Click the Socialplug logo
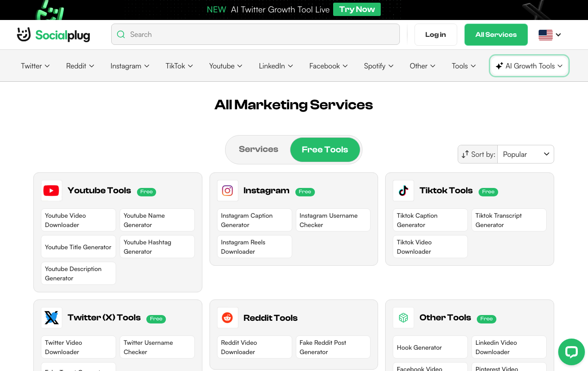Image resolution: width=588 pixels, height=371 pixels. pos(53,35)
